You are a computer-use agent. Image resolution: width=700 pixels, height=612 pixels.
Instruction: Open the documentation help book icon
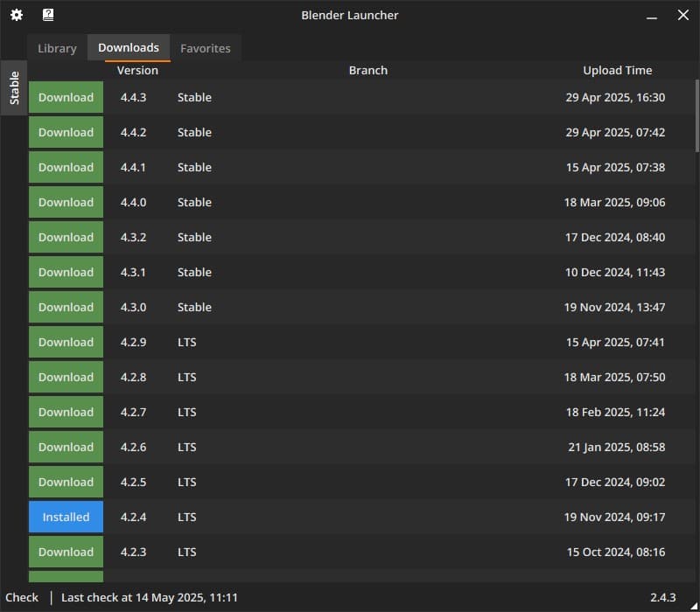48,15
